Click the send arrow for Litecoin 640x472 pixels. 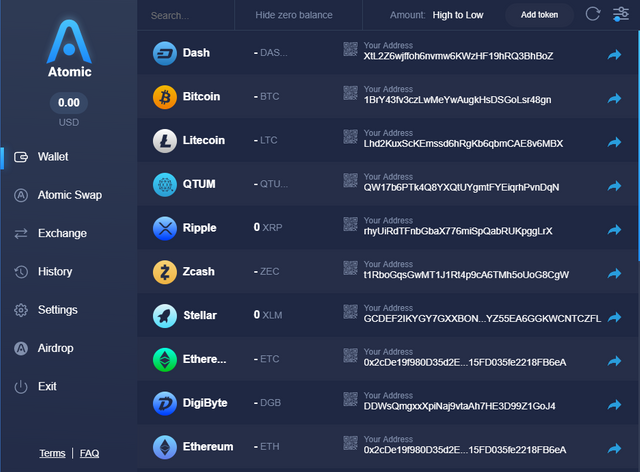point(614,142)
